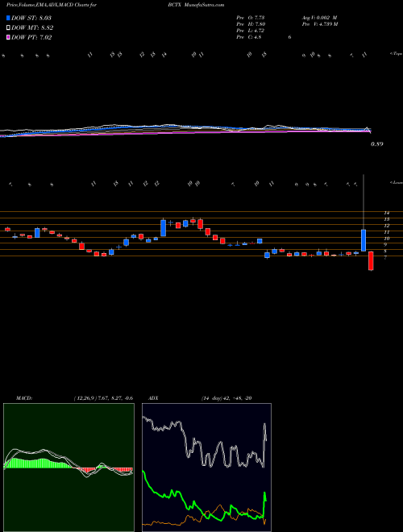
Task: Click the blue DOW ST legend swatch
Action: (8, 18)
